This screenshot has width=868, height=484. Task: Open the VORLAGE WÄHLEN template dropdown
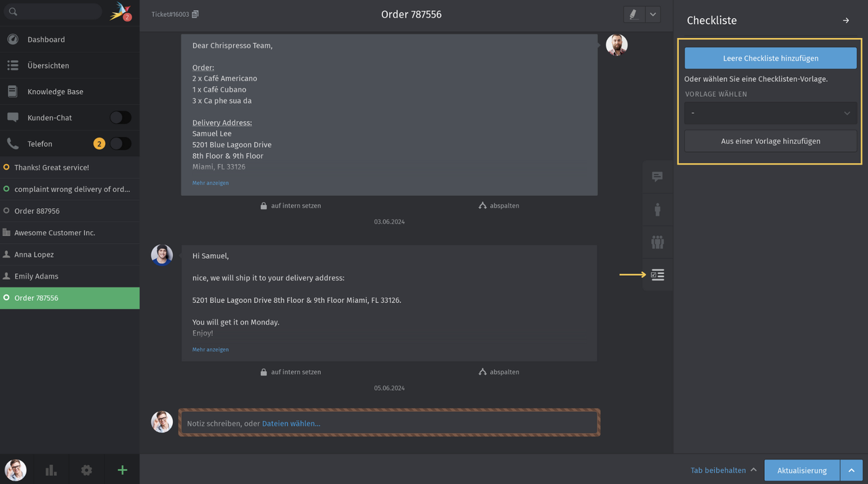pyautogui.click(x=770, y=113)
